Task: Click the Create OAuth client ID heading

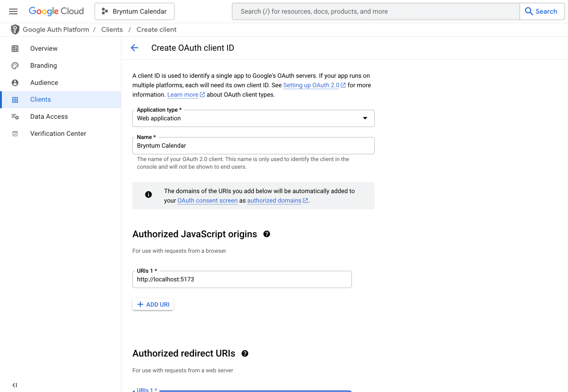Action: [x=192, y=48]
